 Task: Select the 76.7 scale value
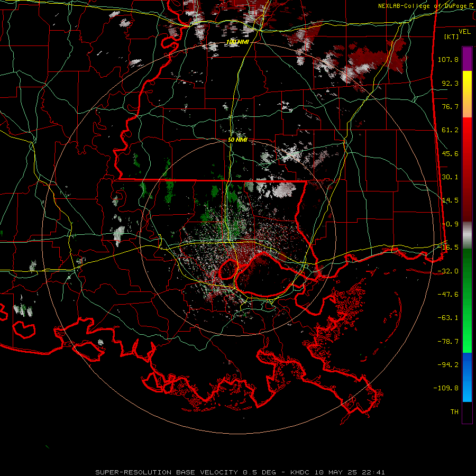(x=450, y=106)
